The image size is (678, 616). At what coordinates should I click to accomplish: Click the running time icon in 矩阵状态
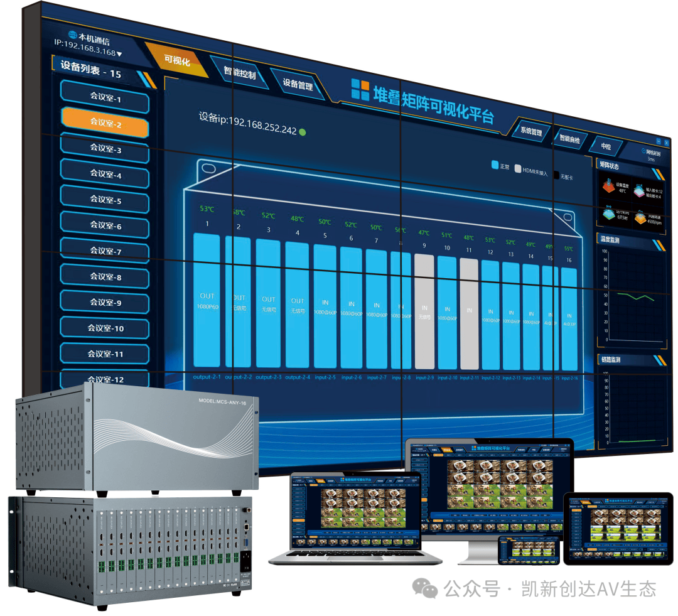tap(608, 213)
